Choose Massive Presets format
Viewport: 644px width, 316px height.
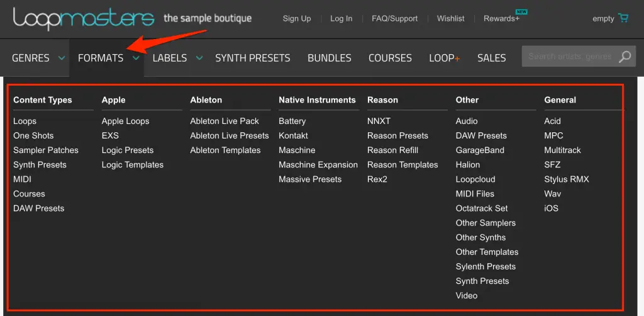(x=310, y=179)
